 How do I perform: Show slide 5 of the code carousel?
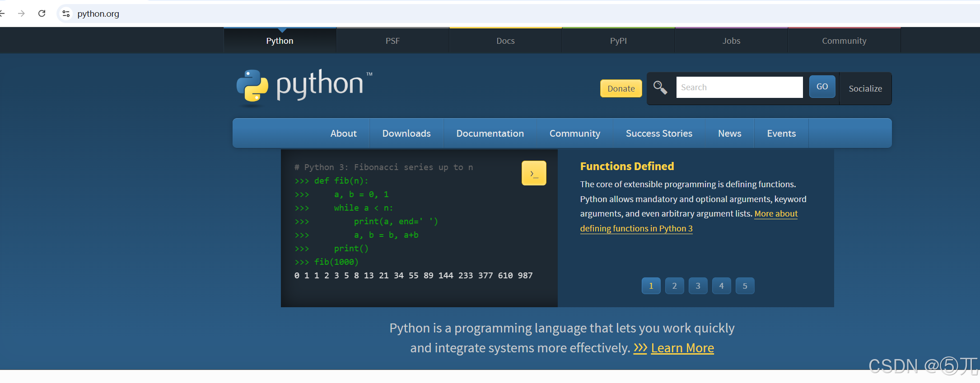[745, 286]
